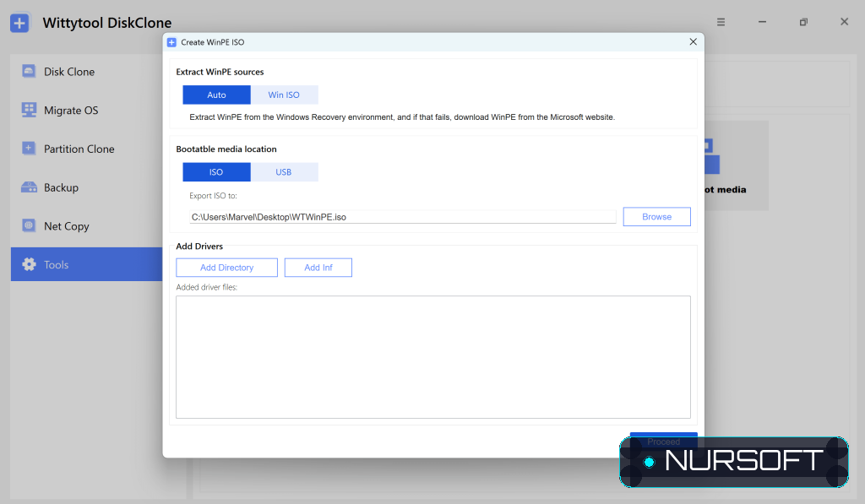Screen dimensions: 865x504
Task: Select Win ISO source option
Action: coord(284,95)
